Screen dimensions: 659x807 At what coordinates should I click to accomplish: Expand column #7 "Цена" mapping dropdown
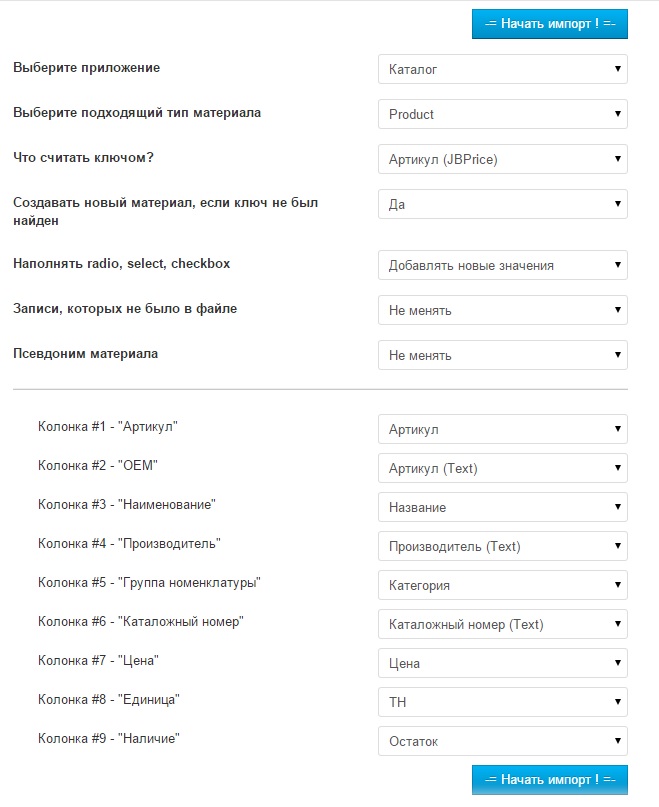click(x=502, y=663)
